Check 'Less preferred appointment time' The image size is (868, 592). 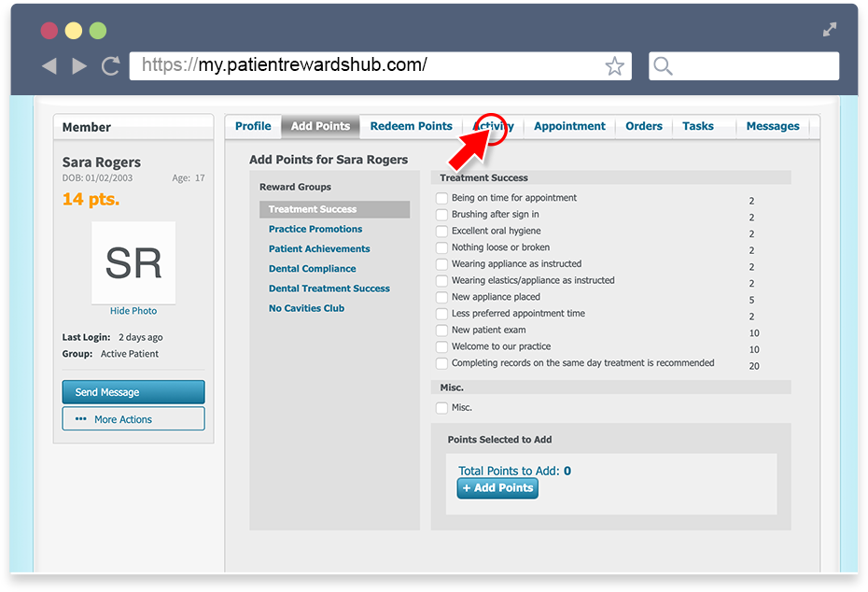[441, 314]
